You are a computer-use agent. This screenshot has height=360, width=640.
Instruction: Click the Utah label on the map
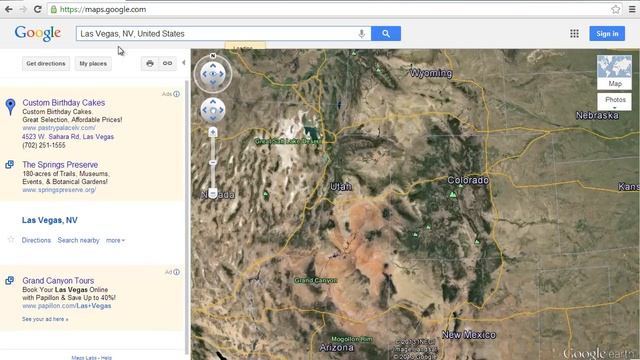341,187
